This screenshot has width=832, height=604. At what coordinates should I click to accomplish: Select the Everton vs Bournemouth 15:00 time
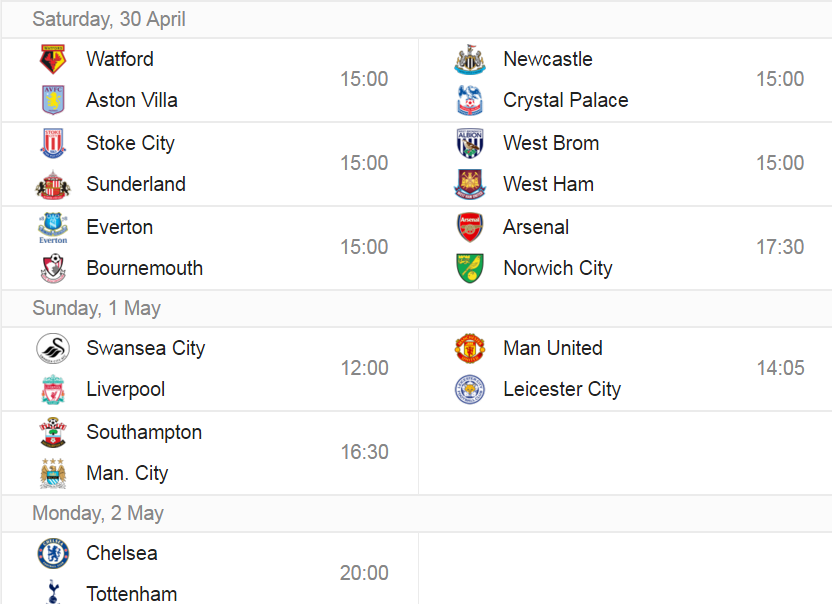click(364, 247)
